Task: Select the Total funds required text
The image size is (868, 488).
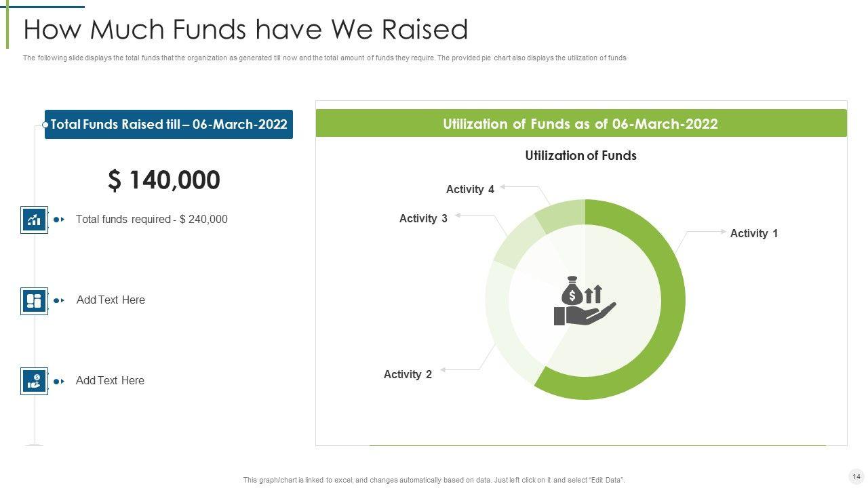Action: (x=152, y=220)
